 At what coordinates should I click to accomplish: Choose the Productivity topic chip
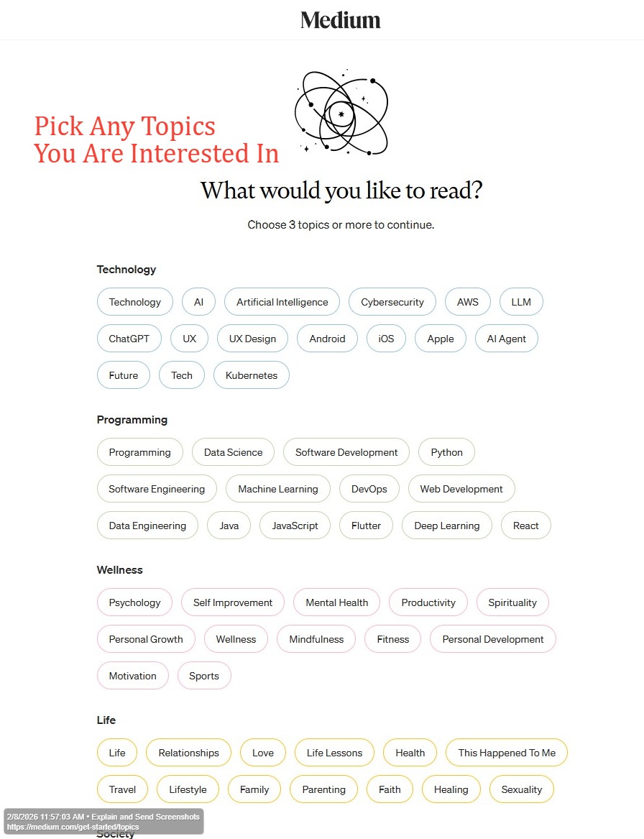click(x=428, y=602)
